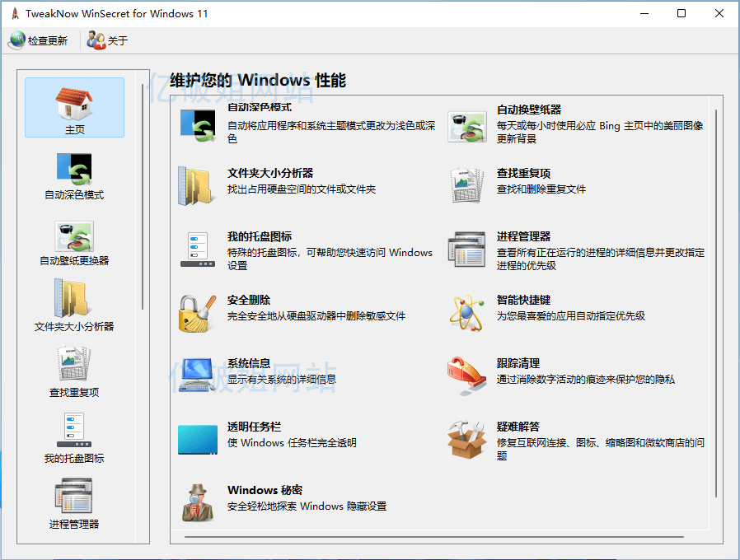
Task: Click 查找重复项 sidebar icon
Action: click(x=74, y=366)
